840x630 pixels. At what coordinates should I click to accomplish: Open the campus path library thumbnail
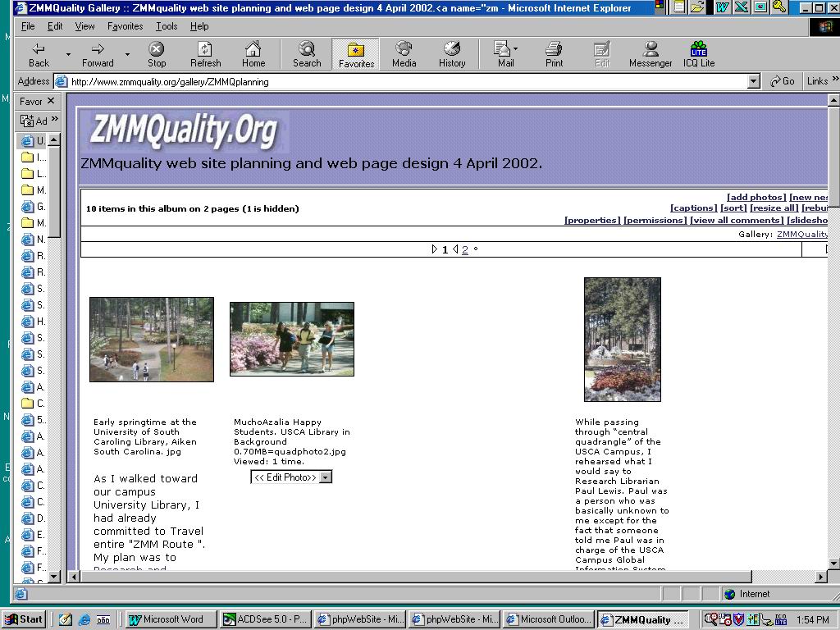152,340
